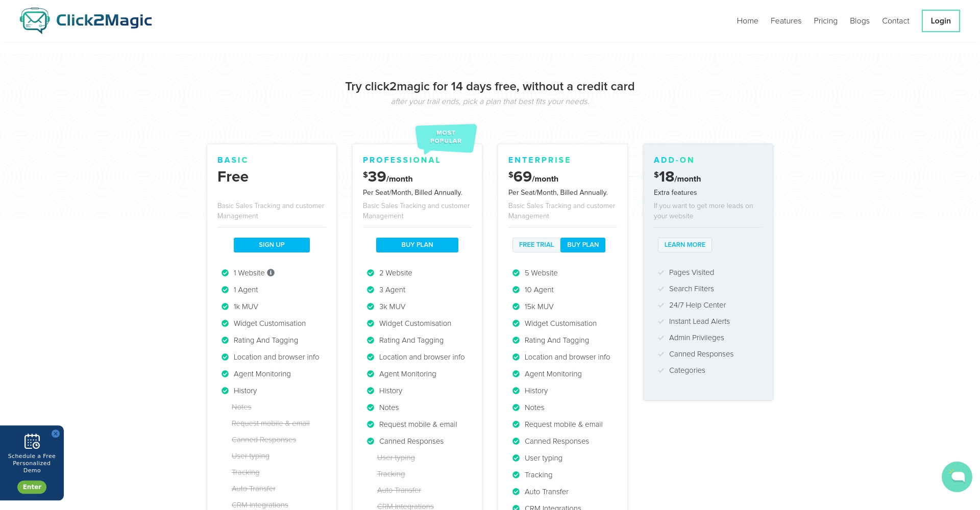The image size is (980, 510).
Task: Click check icon next to 15k MUV
Action: pos(516,307)
